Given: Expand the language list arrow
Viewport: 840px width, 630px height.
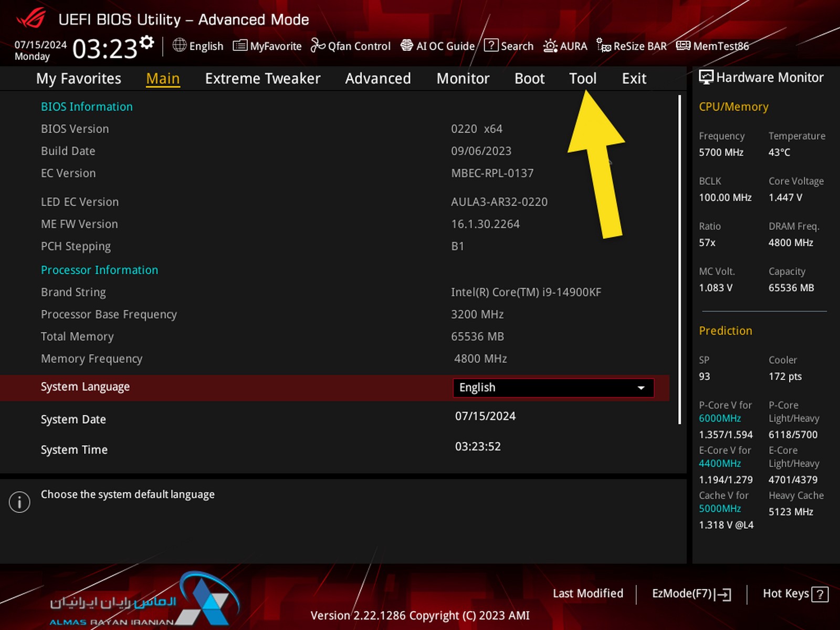Looking at the screenshot, I should [641, 388].
